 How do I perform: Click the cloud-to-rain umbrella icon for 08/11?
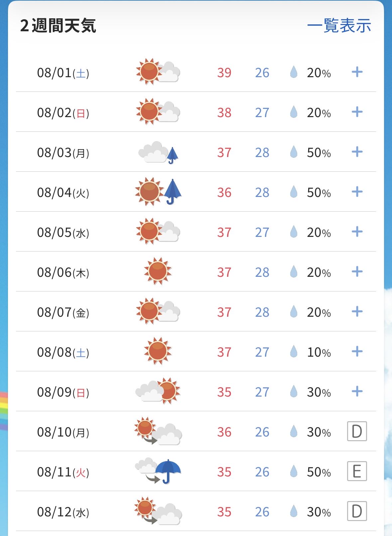(158, 471)
